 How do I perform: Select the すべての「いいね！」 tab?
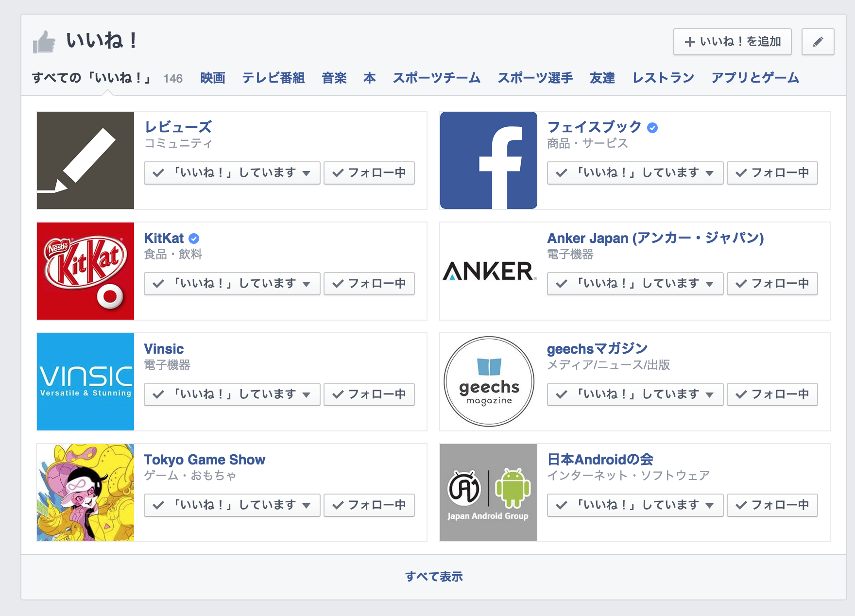click(x=92, y=78)
